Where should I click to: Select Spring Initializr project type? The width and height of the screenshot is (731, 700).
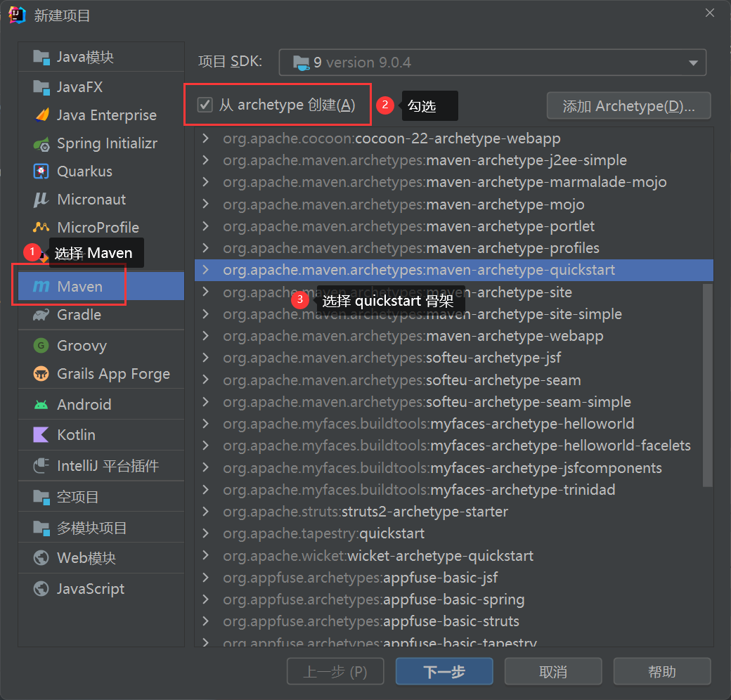[101, 143]
